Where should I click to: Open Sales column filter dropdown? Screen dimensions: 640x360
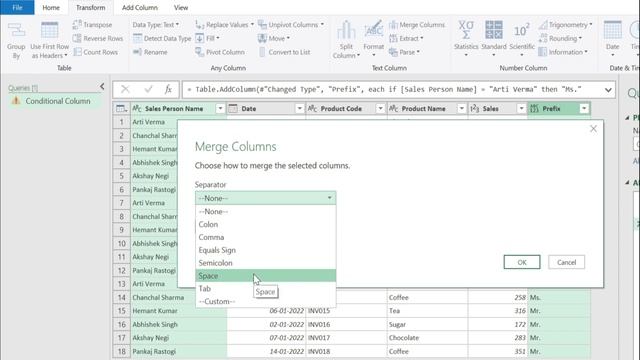coord(521,109)
